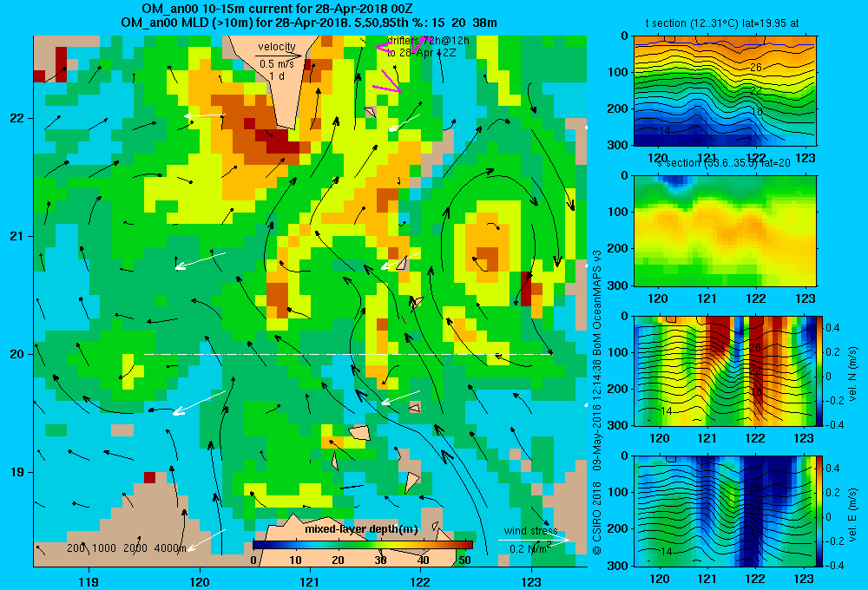868x590 pixels.
Task: Click the velocity legend reference arrow
Action: pos(279,56)
